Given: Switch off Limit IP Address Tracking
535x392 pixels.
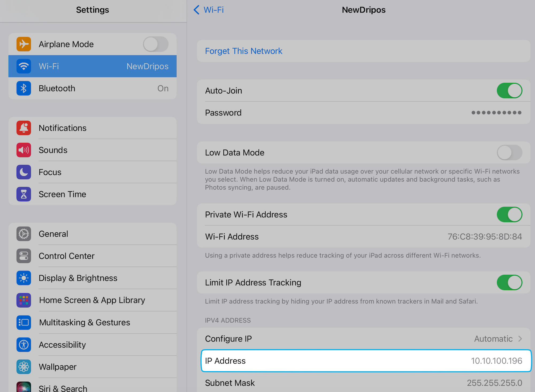Looking at the screenshot, I should click(509, 282).
